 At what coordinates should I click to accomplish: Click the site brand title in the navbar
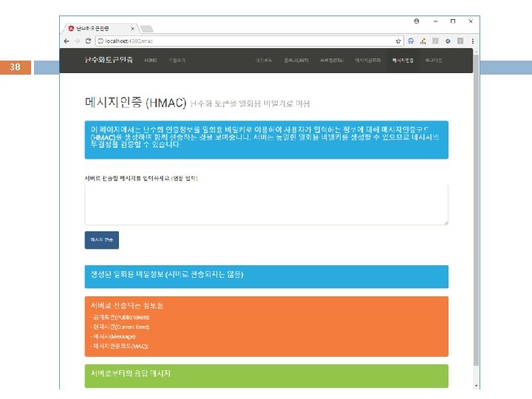coord(109,60)
